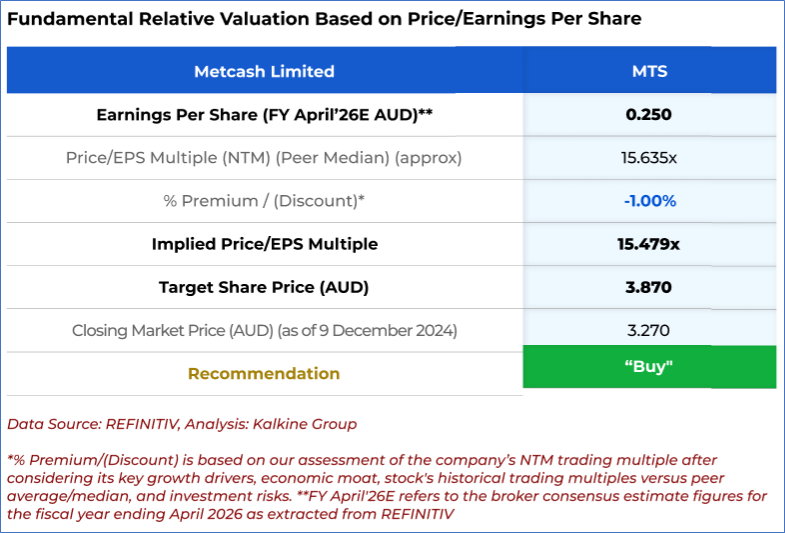Click the Metcash Limited header cell
The image size is (785, 533).
pyautogui.click(x=264, y=71)
